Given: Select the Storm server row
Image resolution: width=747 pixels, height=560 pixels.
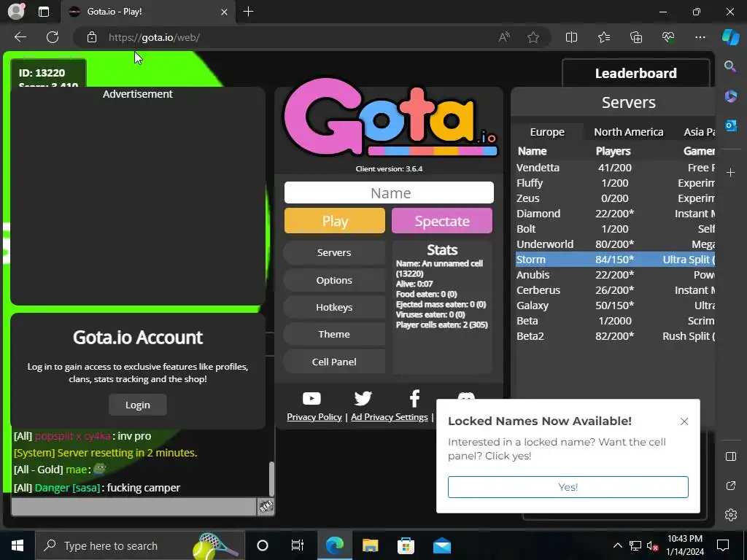Looking at the screenshot, I should 615,260.
